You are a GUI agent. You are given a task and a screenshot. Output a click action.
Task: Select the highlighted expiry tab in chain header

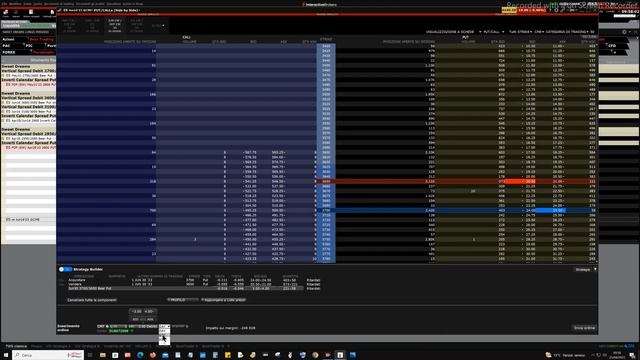115,25
